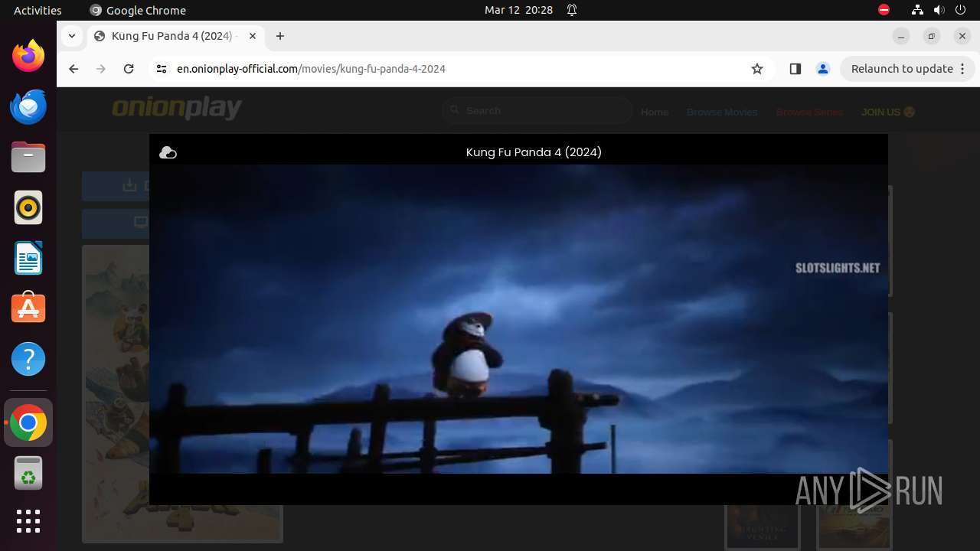980x551 pixels.
Task: Launch LibreOffice Writer from the dock
Action: point(28,258)
